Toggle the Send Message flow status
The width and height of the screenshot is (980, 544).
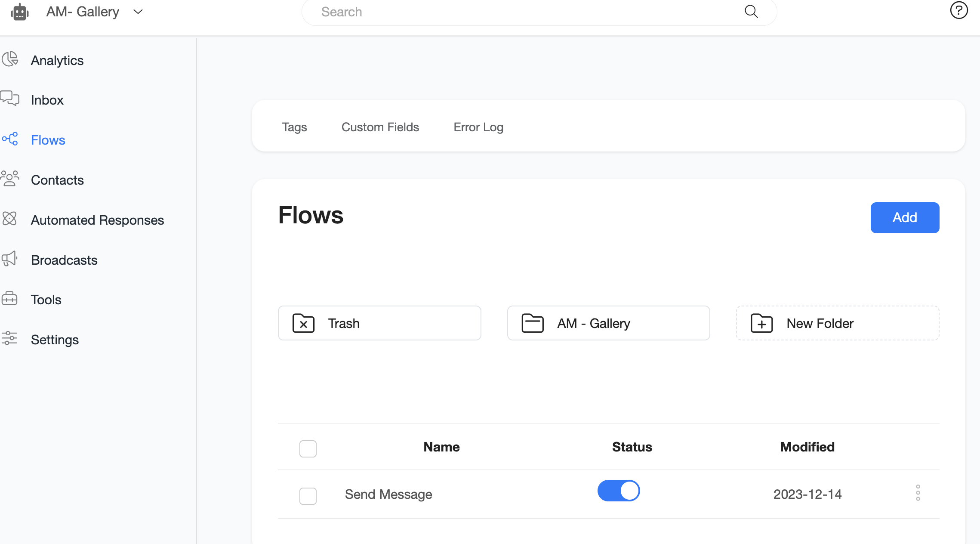[619, 491]
